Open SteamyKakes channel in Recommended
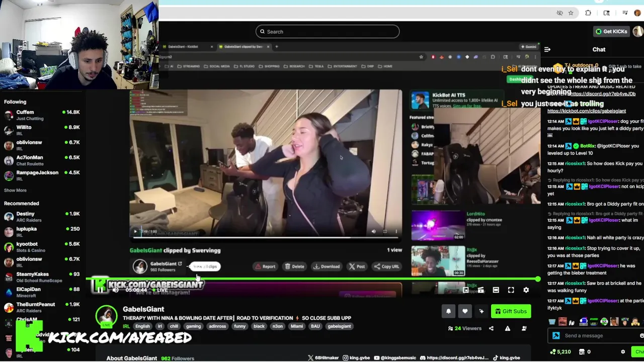 (42, 277)
